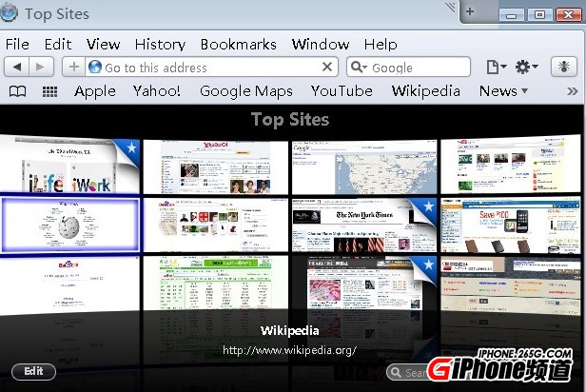Open the Baidu search page thumbnail
The height and width of the screenshot is (392, 586).
69,285
